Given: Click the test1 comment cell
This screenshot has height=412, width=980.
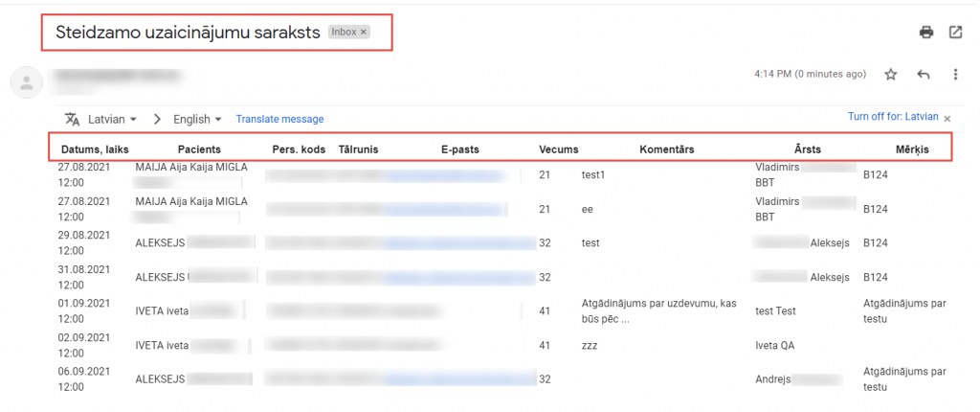Looking at the screenshot, I should point(593,175).
